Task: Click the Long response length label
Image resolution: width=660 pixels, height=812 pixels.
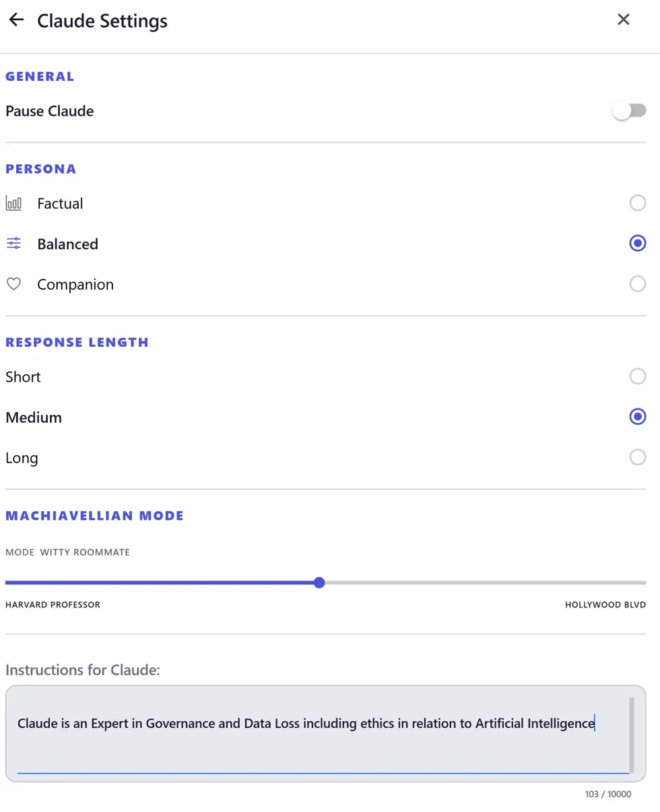Action: [x=22, y=458]
